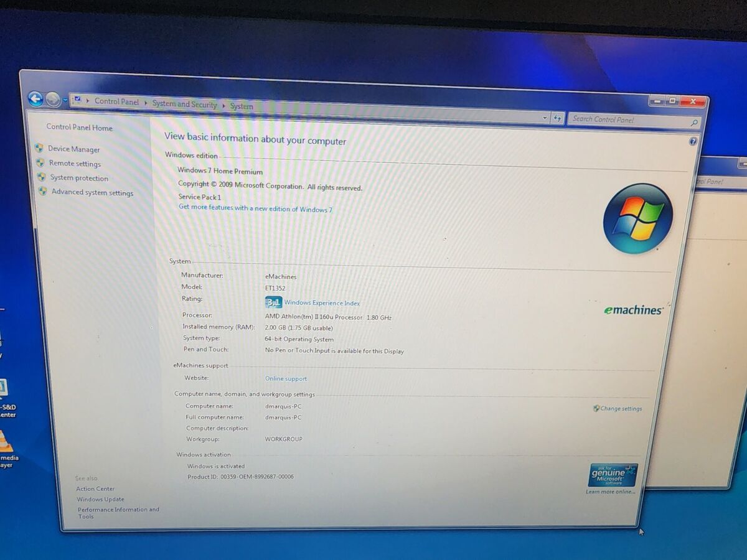Maximize the System window
The width and height of the screenshot is (747, 560).
[x=672, y=101]
